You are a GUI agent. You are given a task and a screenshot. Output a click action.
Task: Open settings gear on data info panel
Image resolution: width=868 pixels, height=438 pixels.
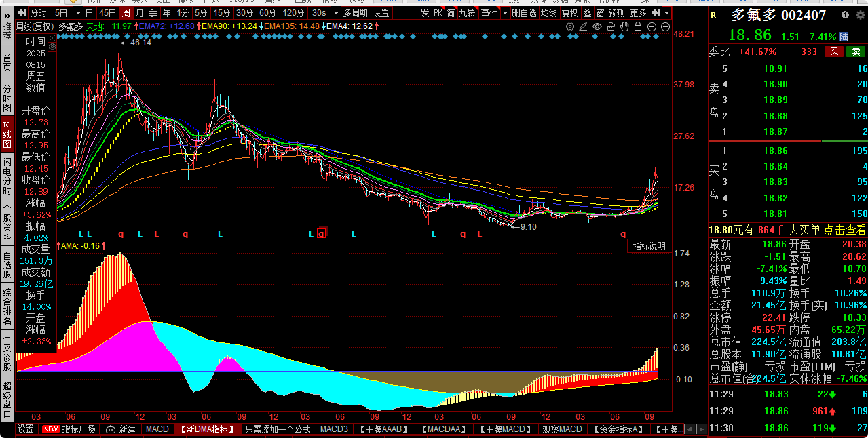[51, 48]
